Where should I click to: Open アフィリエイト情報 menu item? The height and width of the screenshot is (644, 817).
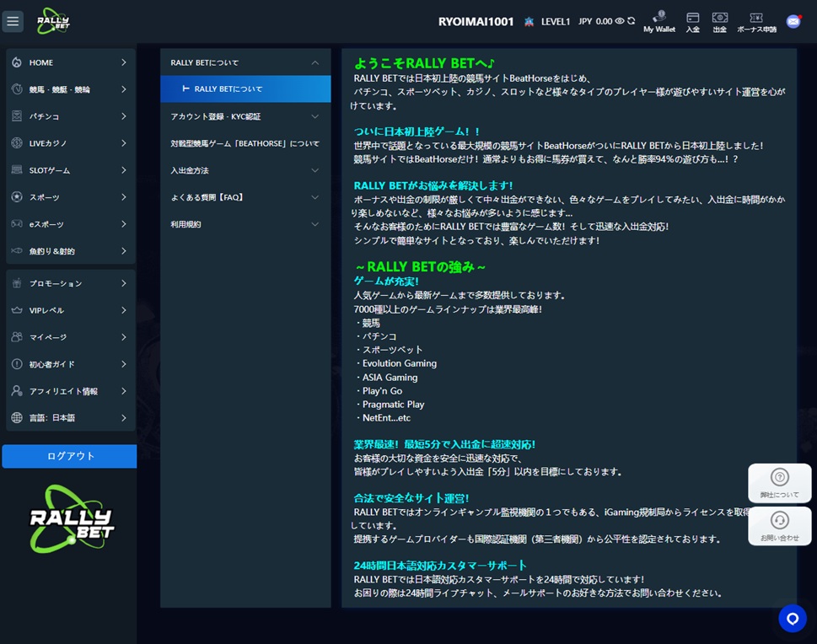(71, 391)
